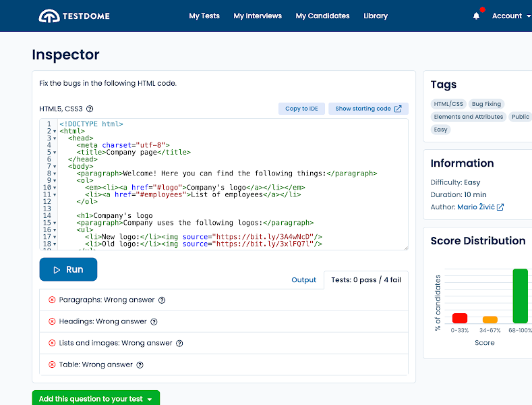
Task: Collapse the body tag fold arrow on line 7
Action: pos(55,166)
